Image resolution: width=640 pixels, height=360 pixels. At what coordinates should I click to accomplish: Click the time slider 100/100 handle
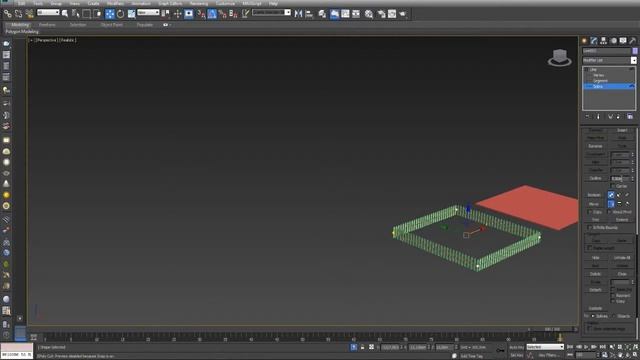pyautogui.click(x=552, y=329)
